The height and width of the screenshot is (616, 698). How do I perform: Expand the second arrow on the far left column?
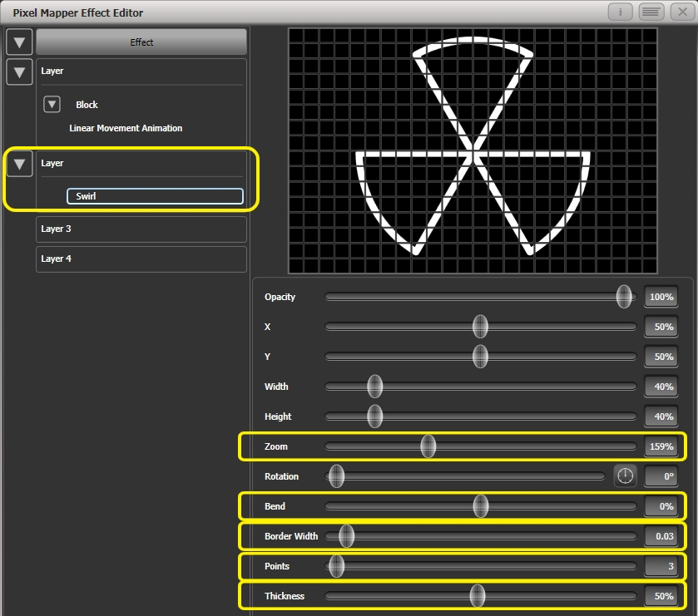click(x=18, y=72)
